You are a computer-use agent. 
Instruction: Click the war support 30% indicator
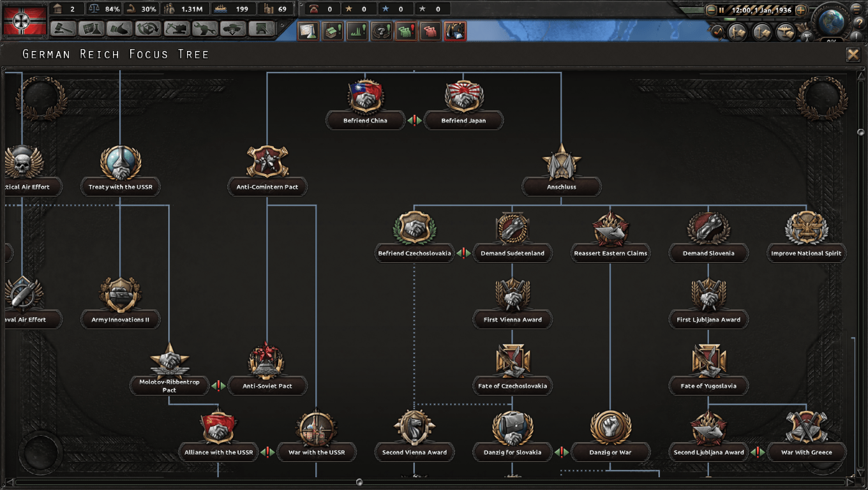coord(141,9)
